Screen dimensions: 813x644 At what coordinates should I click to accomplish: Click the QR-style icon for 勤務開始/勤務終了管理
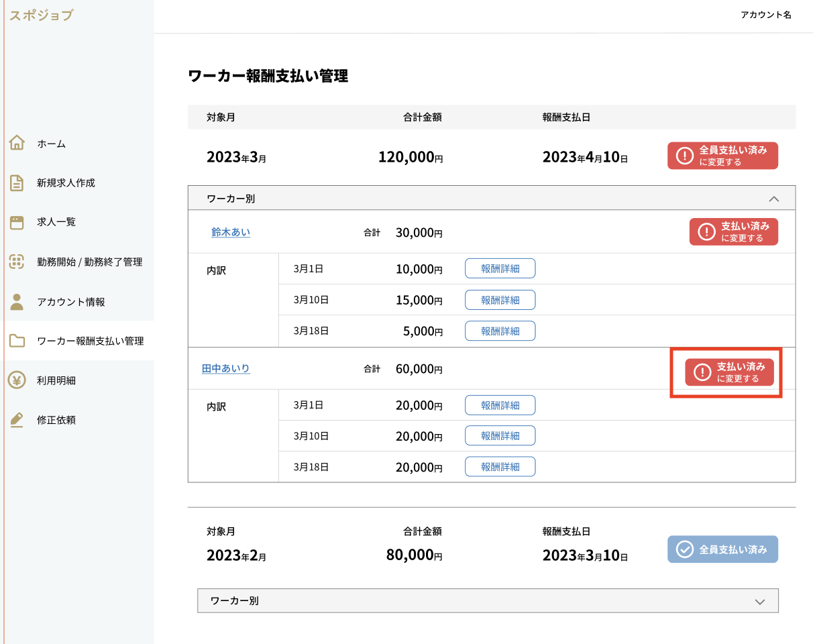point(17,262)
